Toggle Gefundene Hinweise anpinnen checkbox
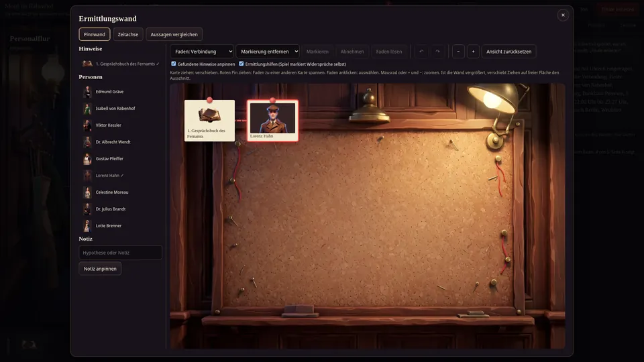This screenshot has height=362, width=644. pos(173,64)
